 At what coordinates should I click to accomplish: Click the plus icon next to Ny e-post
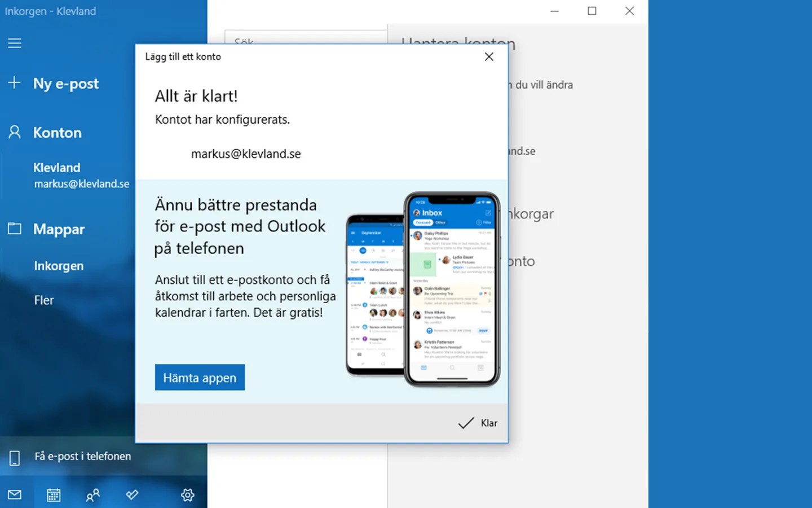point(14,82)
